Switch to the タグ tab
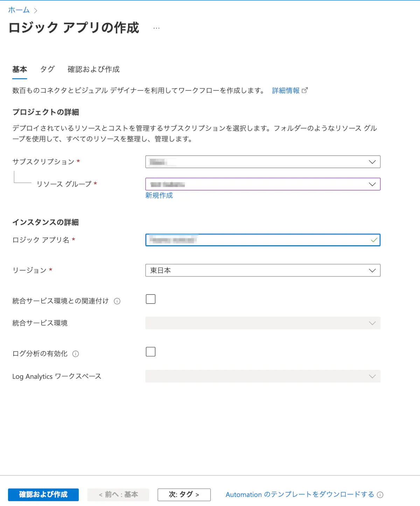 pos(47,69)
